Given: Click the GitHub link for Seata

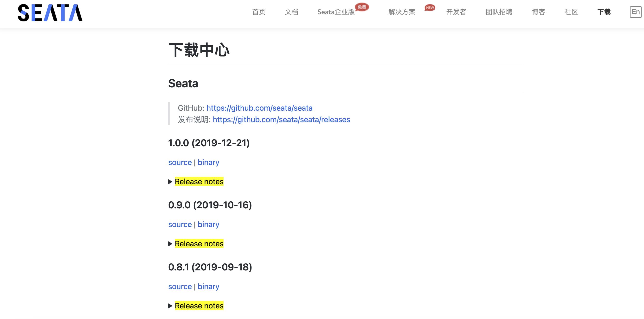Looking at the screenshot, I should pos(258,108).
